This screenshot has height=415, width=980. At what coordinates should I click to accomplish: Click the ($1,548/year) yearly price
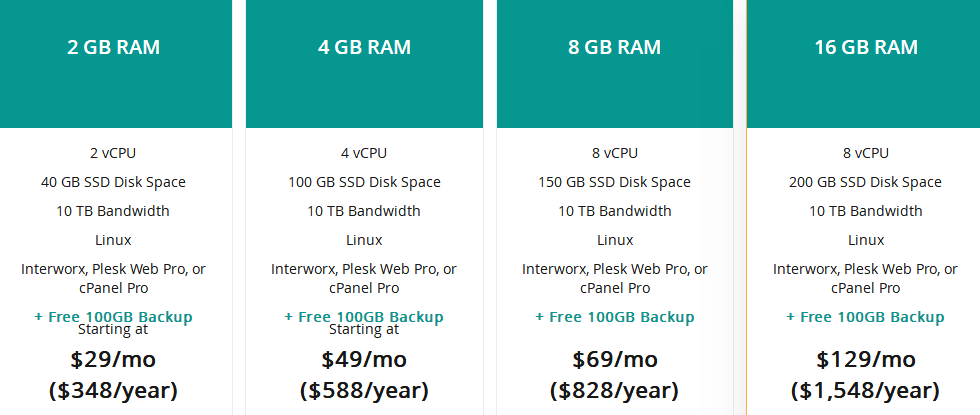click(x=865, y=390)
